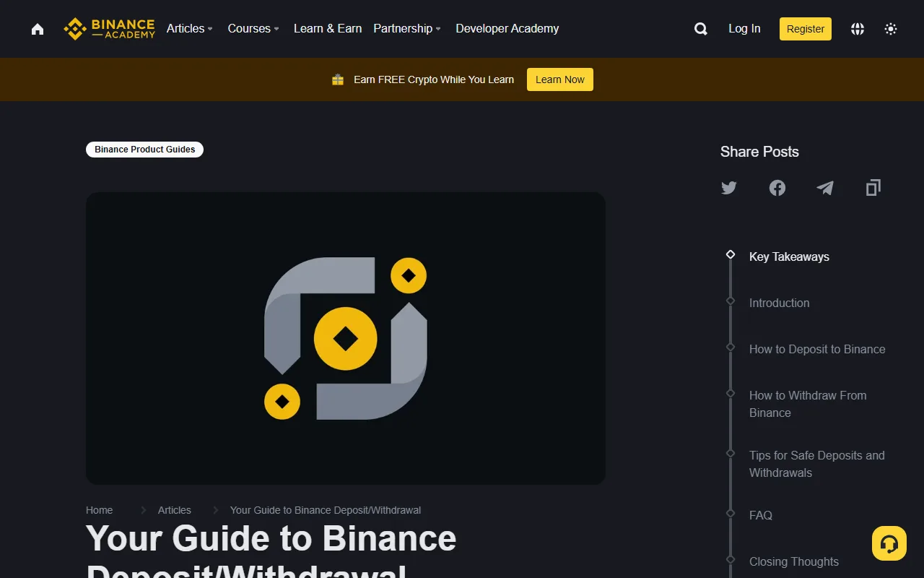
Task: Open the support headset chat button
Action: (889, 543)
